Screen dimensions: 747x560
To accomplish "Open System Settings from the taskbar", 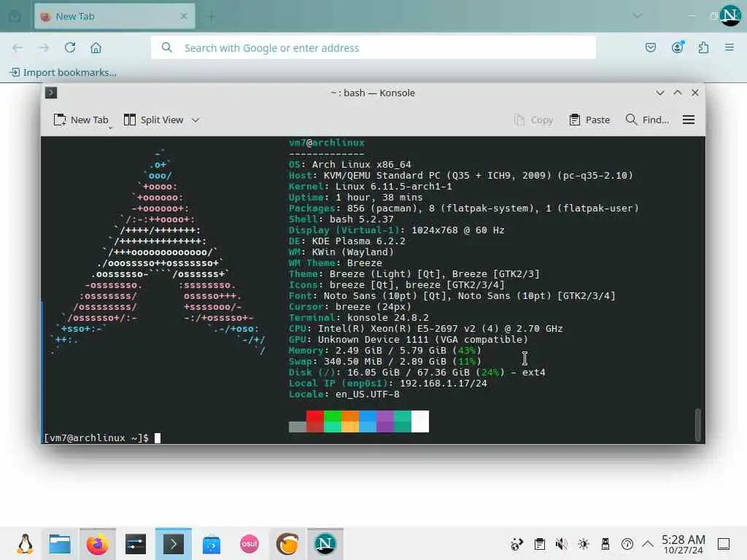I will click(x=136, y=544).
